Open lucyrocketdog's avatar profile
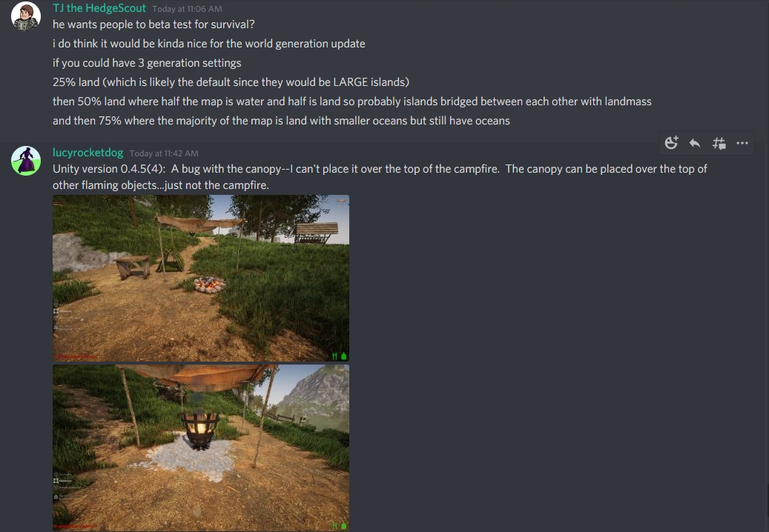This screenshot has height=532, width=769. point(26,161)
